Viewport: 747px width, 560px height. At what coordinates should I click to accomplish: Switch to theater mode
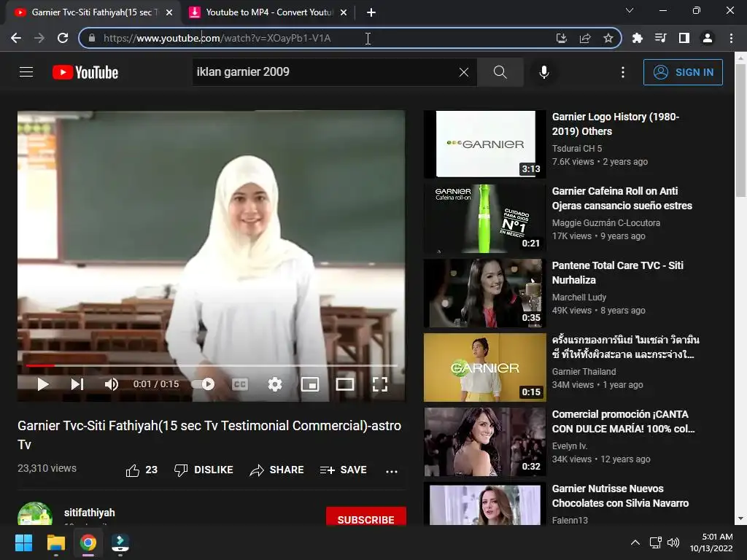pyautogui.click(x=345, y=384)
